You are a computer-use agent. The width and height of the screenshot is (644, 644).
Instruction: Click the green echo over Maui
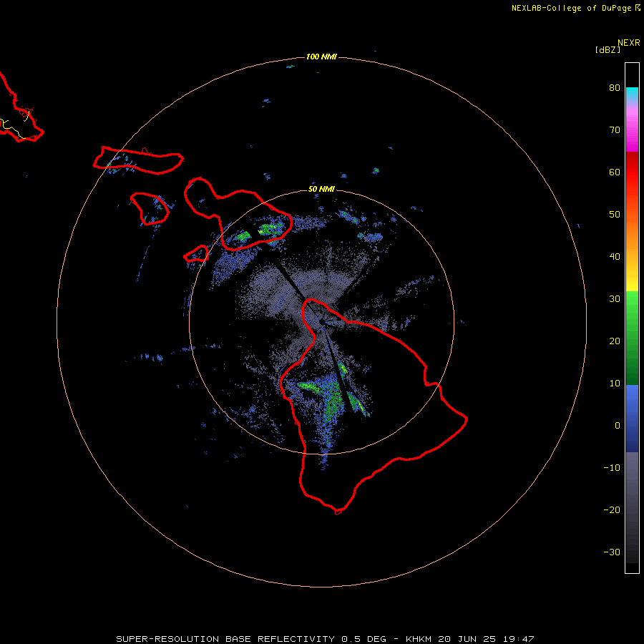(269, 229)
